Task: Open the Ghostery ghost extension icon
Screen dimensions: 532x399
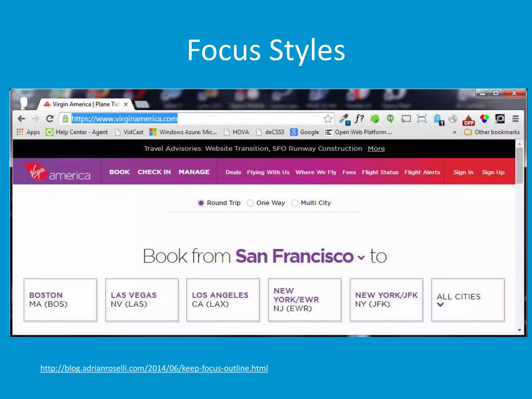Action: click(438, 119)
